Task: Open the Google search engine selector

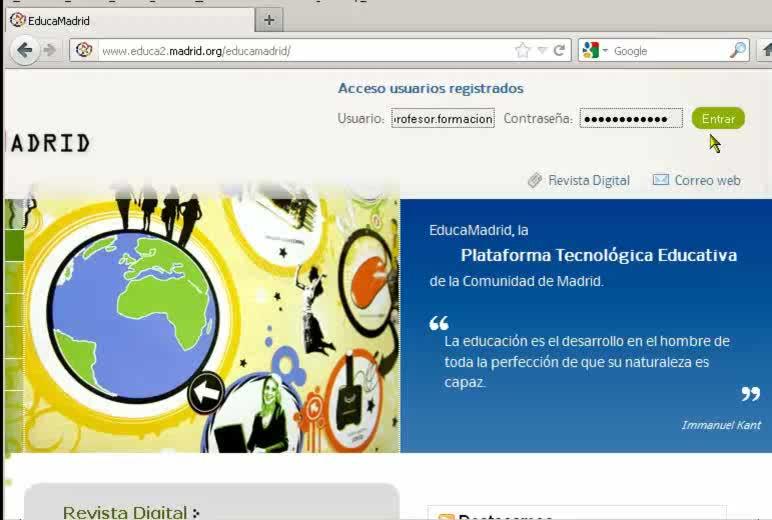Action: tap(595, 50)
